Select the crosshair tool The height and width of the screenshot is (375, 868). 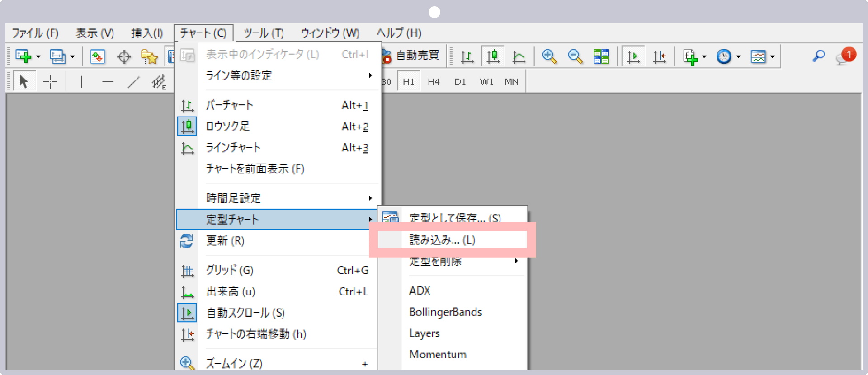50,82
